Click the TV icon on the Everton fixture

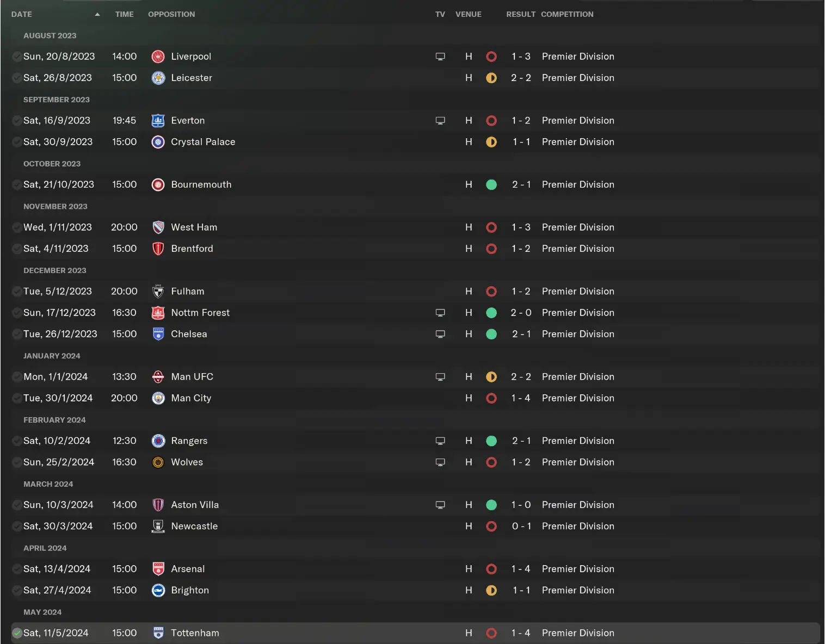pos(440,120)
